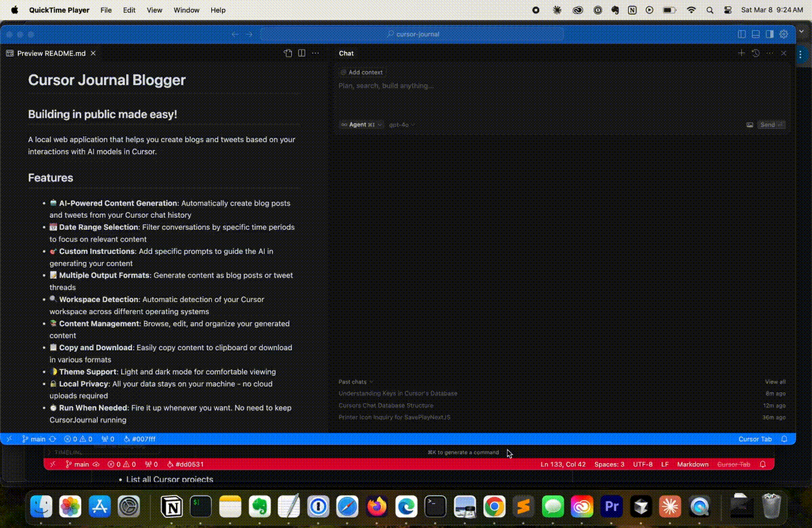The width and height of the screenshot is (812, 528).
Task: Open the View menu in the menu bar
Action: 154,10
